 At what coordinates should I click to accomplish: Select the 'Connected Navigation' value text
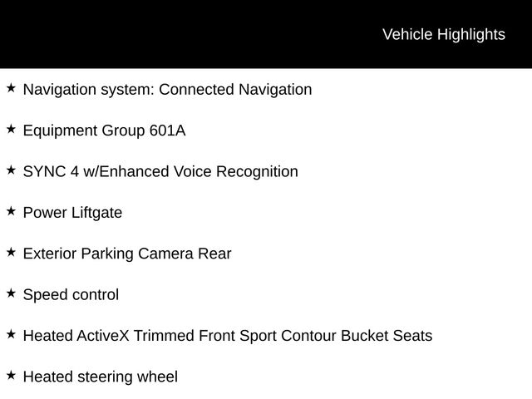click(x=235, y=90)
